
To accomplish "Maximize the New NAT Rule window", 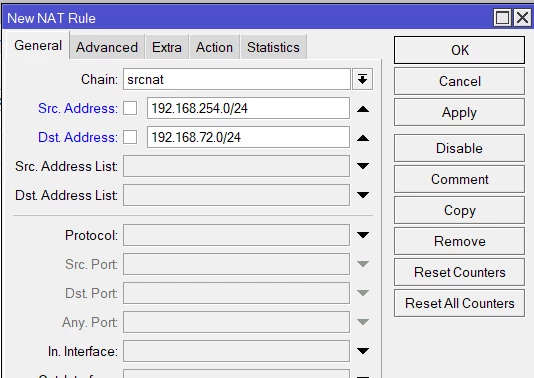I will click(x=502, y=17).
